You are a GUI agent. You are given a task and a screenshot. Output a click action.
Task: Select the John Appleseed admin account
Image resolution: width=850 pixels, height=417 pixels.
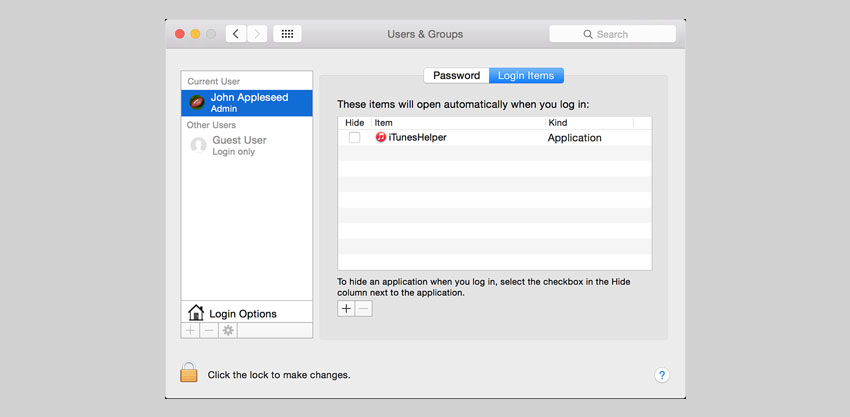pyautogui.click(x=246, y=102)
